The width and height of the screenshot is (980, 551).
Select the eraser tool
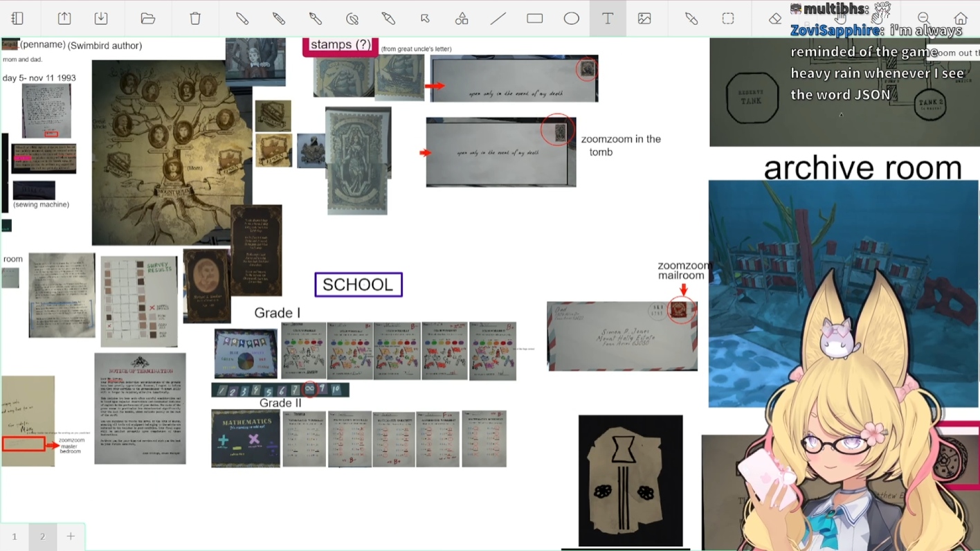tap(775, 19)
